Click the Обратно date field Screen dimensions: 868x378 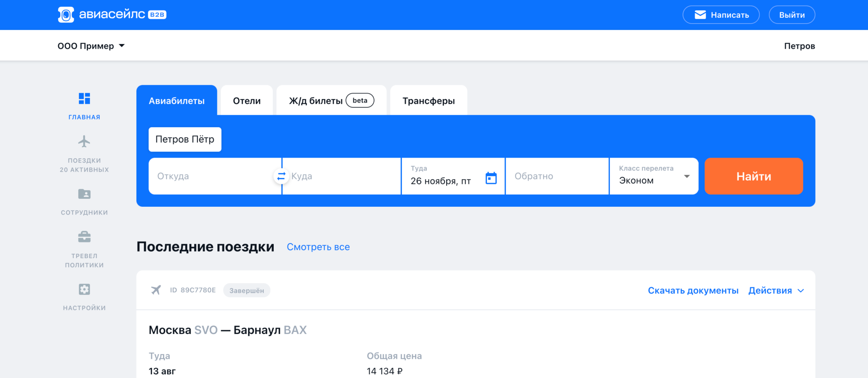click(557, 176)
